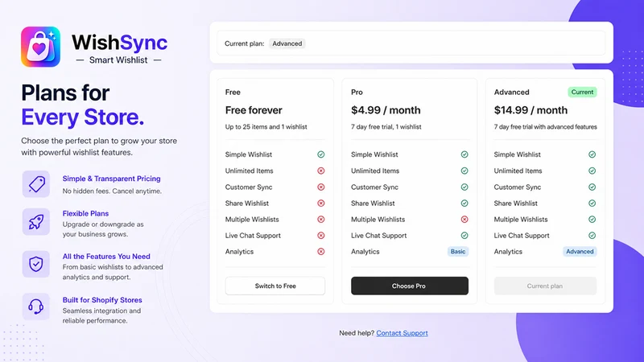
Task: Click the Advanced plan Multiple Wishlists check icon
Action: (x=592, y=219)
